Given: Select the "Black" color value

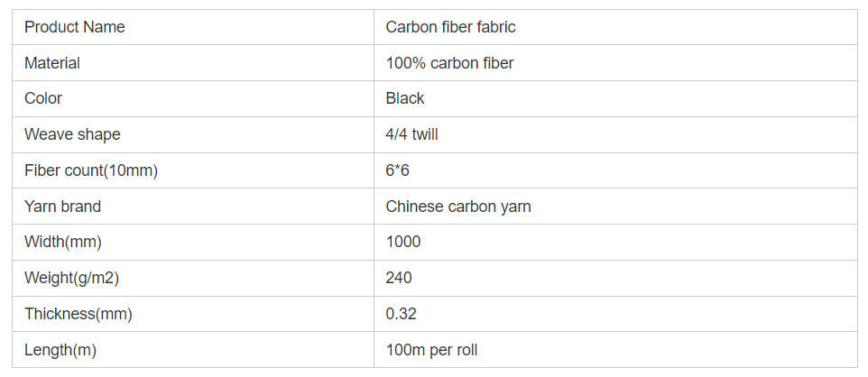Looking at the screenshot, I should (x=405, y=98).
